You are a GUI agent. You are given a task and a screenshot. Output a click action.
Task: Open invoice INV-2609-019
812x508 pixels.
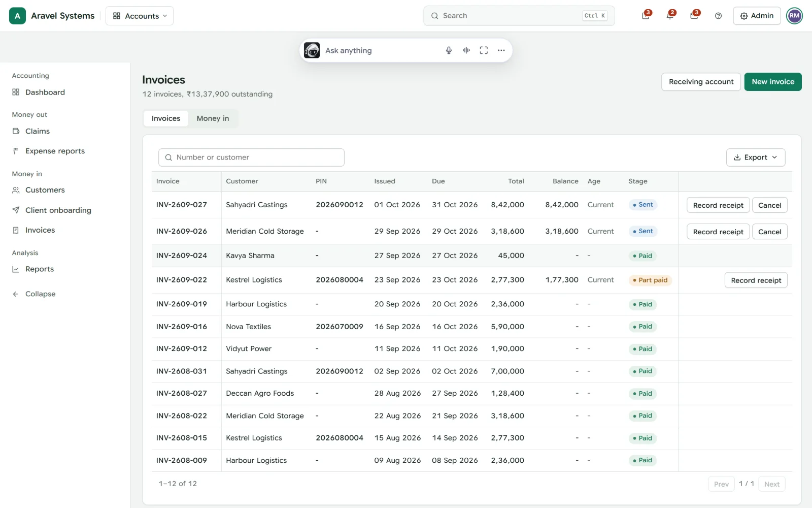[x=182, y=304]
